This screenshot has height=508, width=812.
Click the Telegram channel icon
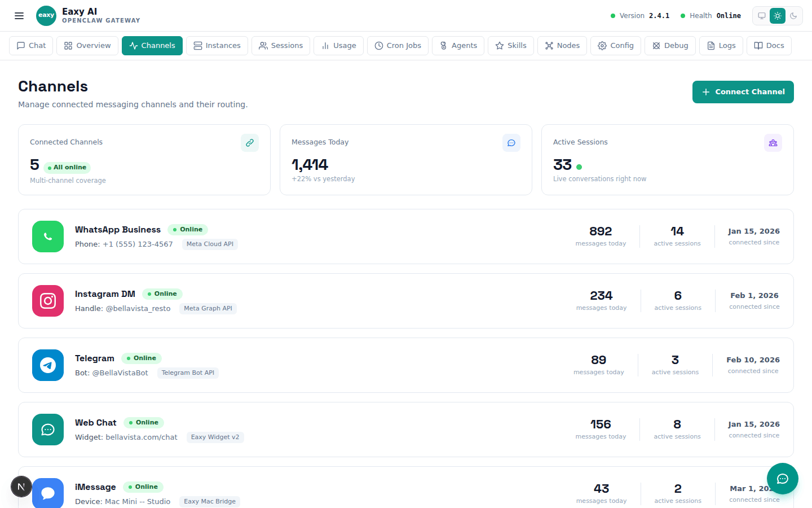tap(48, 365)
